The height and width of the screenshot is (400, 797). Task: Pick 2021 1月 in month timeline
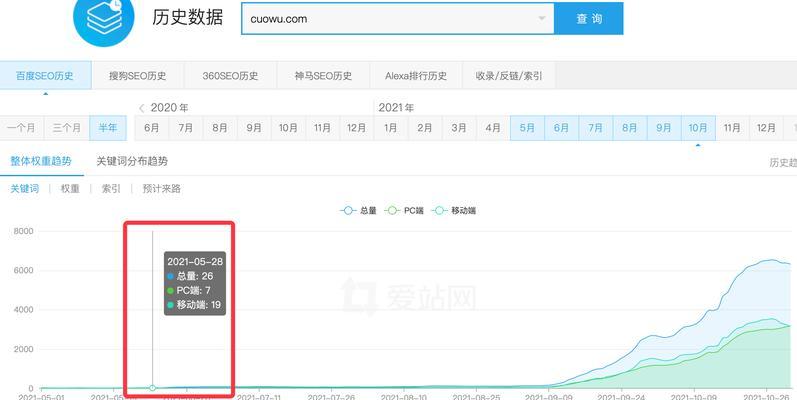click(390, 128)
